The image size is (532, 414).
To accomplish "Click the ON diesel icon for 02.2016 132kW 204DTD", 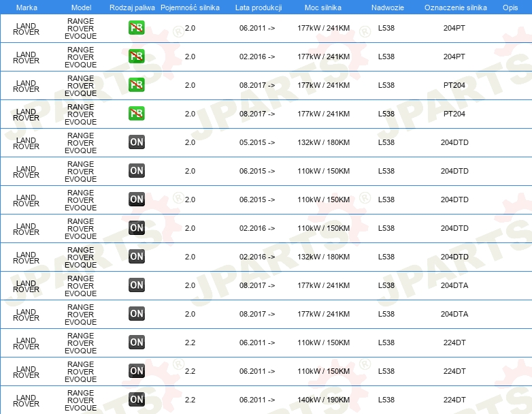I will pyautogui.click(x=136, y=257).
